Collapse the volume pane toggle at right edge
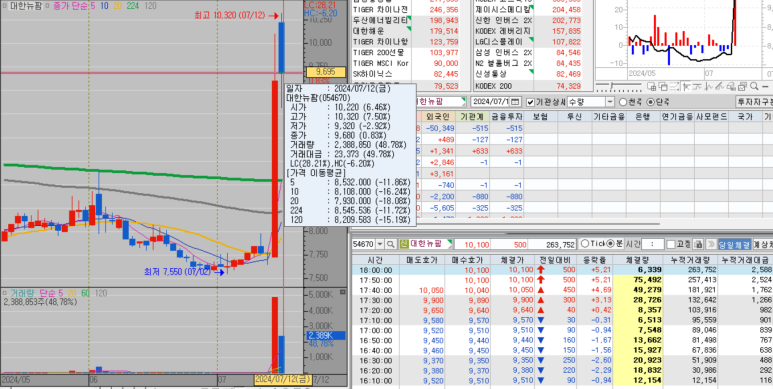 pyautogui.click(x=343, y=292)
